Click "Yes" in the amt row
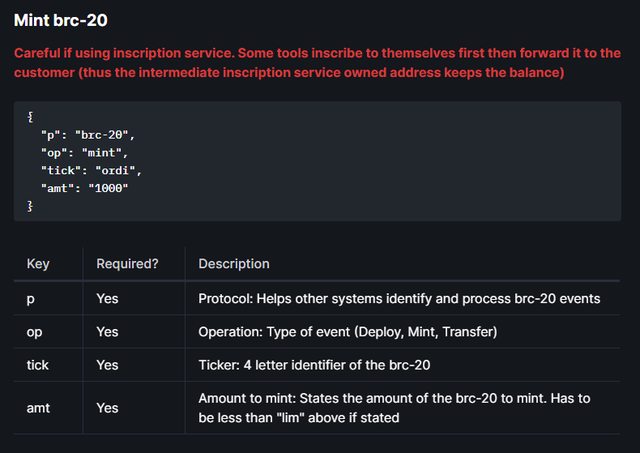 [107, 408]
